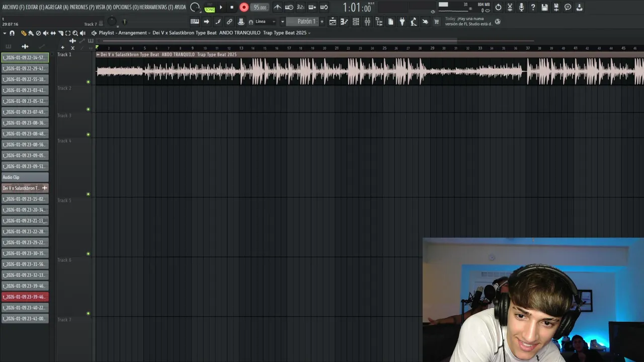Select the Draw pencil tool in playlist

(24, 33)
